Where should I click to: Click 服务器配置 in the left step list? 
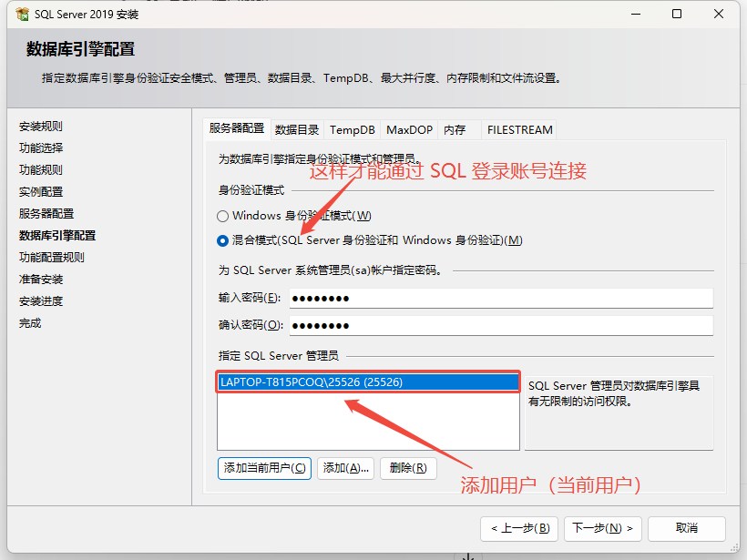click(46, 214)
